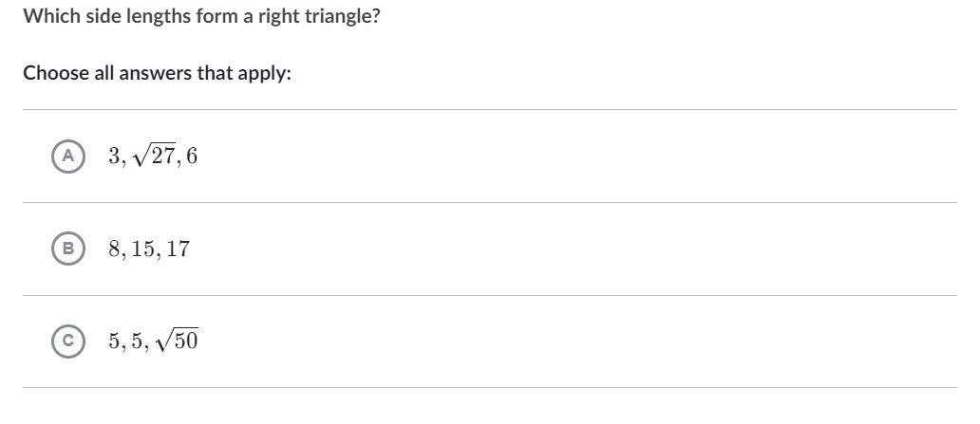This screenshot has height=424, width=980.
Task: Click the number 17 in option B
Action: point(179,249)
